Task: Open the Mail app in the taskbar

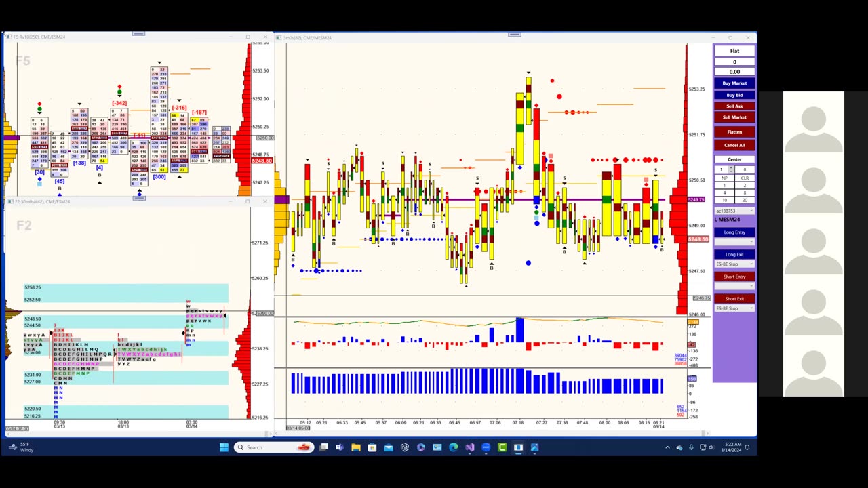Action: coord(389,447)
